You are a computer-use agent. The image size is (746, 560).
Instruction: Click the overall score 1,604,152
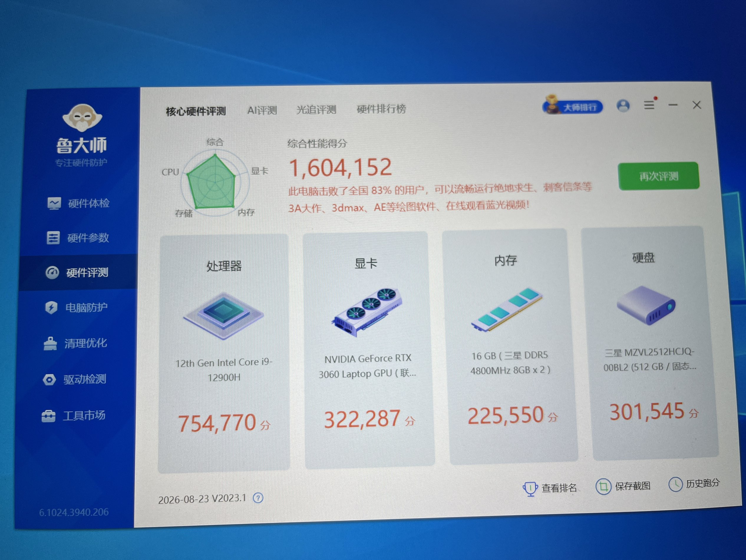340,168
